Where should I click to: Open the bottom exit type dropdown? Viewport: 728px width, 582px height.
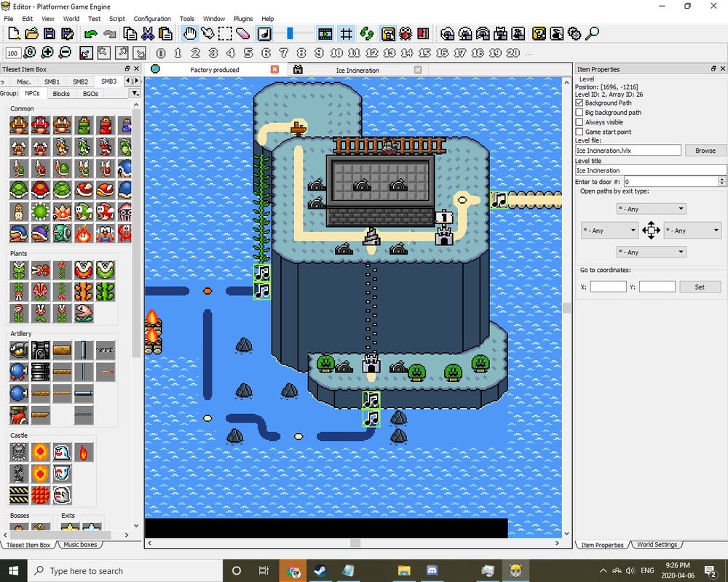[x=651, y=252]
